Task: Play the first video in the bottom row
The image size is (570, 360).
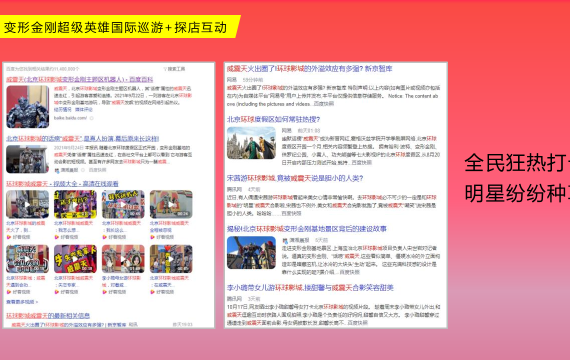Action: (28, 259)
